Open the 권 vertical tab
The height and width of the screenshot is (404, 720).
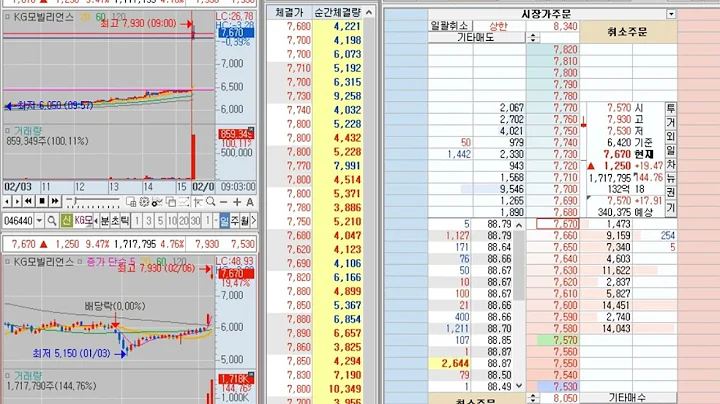(670, 193)
